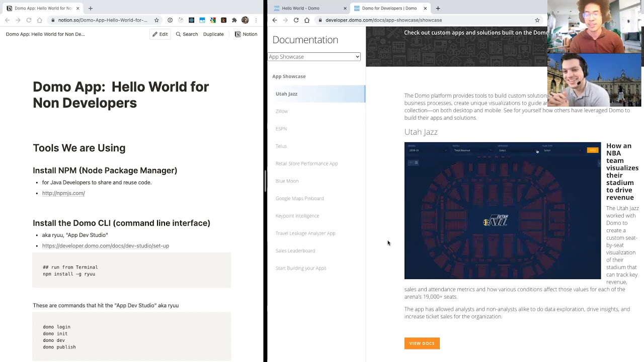Select the Domo for Developers tab
The image size is (644, 362).
pos(389,8)
